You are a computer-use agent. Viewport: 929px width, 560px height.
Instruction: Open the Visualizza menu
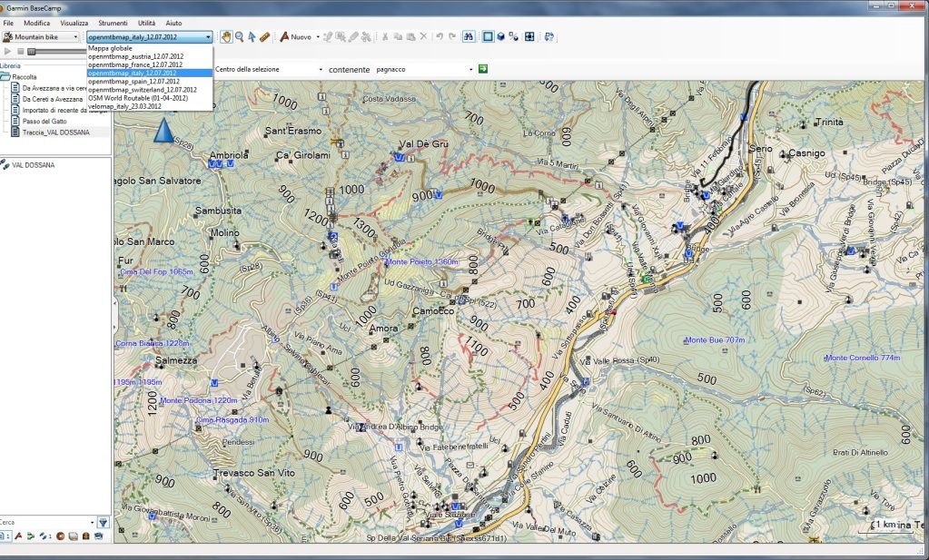[x=74, y=23]
